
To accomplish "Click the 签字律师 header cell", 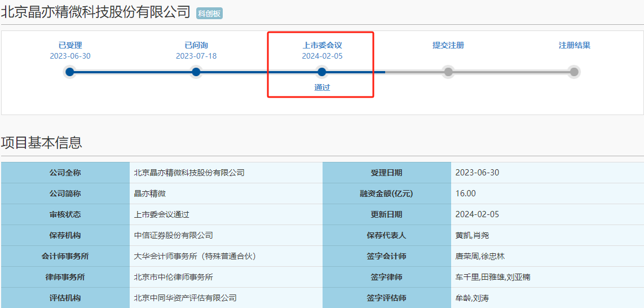I will [387, 277].
